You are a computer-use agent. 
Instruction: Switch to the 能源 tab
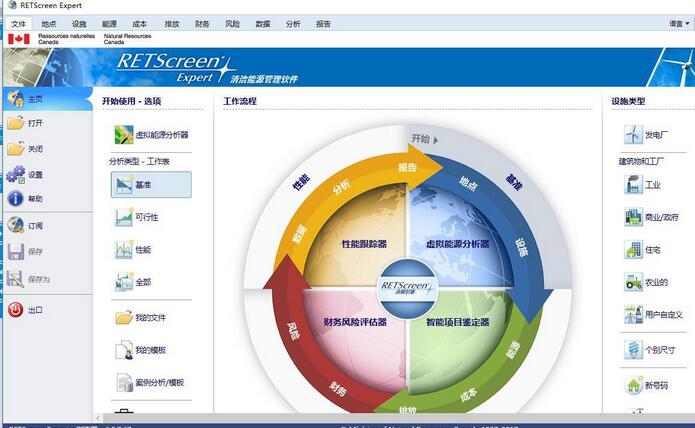pos(109,24)
